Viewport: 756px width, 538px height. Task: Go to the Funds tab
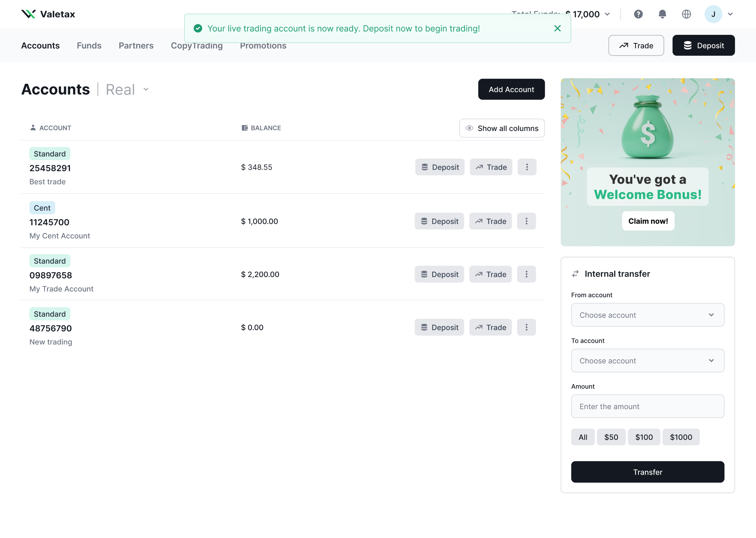(89, 45)
